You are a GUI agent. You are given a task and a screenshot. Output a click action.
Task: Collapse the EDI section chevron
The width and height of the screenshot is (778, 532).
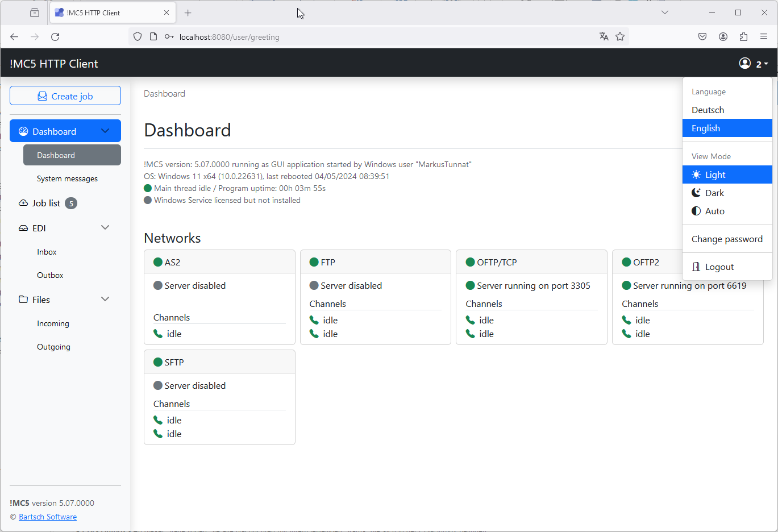coord(105,227)
